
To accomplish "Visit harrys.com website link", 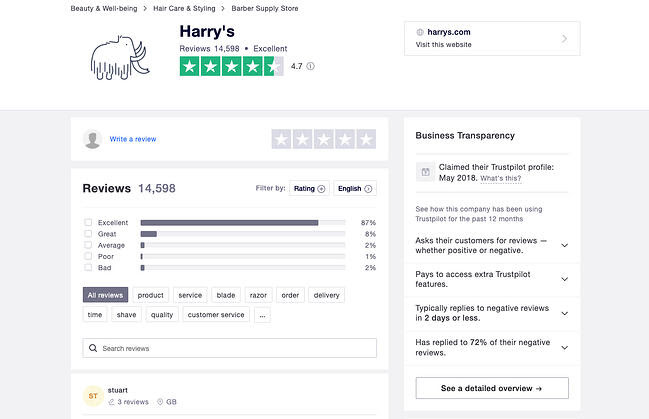I will pyautogui.click(x=492, y=39).
